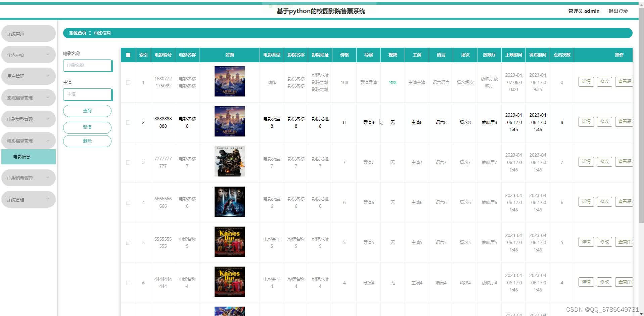The height and width of the screenshot is (316, 644).
Task: Click the 预览 video link in row 1
Action: point(393,82)
